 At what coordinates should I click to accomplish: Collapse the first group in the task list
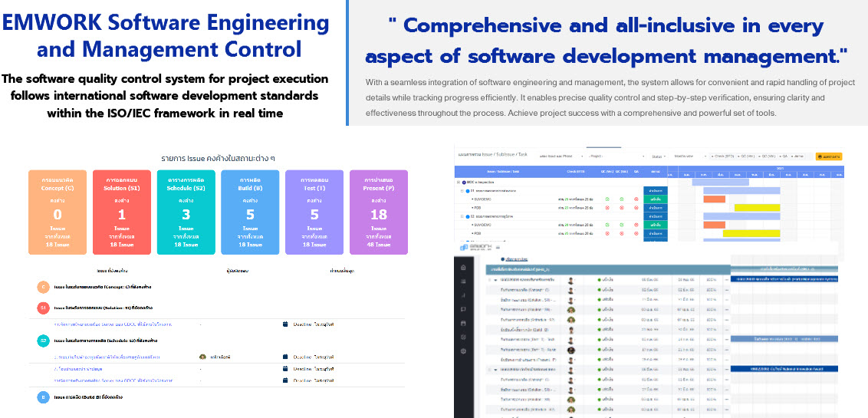495,280
